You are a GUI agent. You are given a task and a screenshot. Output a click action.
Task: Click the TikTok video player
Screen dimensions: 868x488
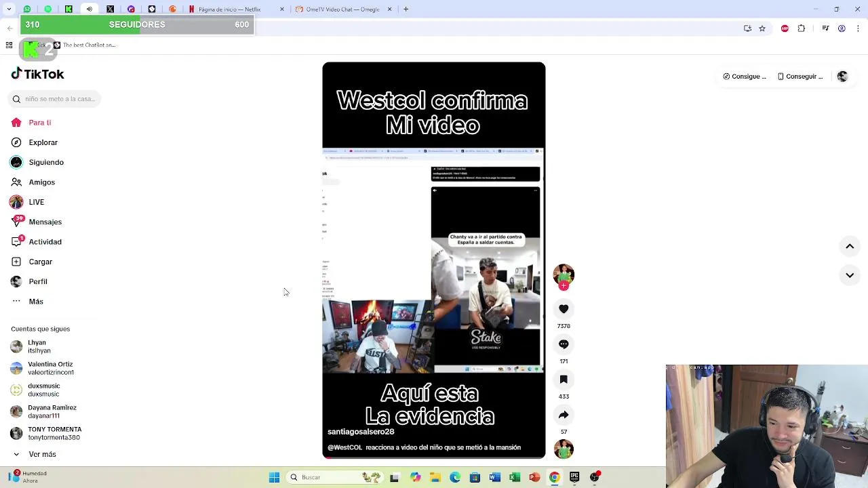[434, 260]
